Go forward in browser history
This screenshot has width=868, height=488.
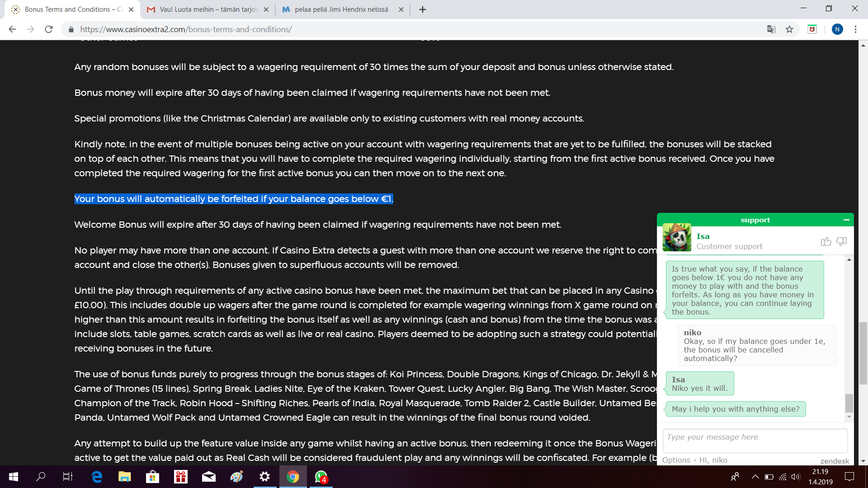point(30,29)
